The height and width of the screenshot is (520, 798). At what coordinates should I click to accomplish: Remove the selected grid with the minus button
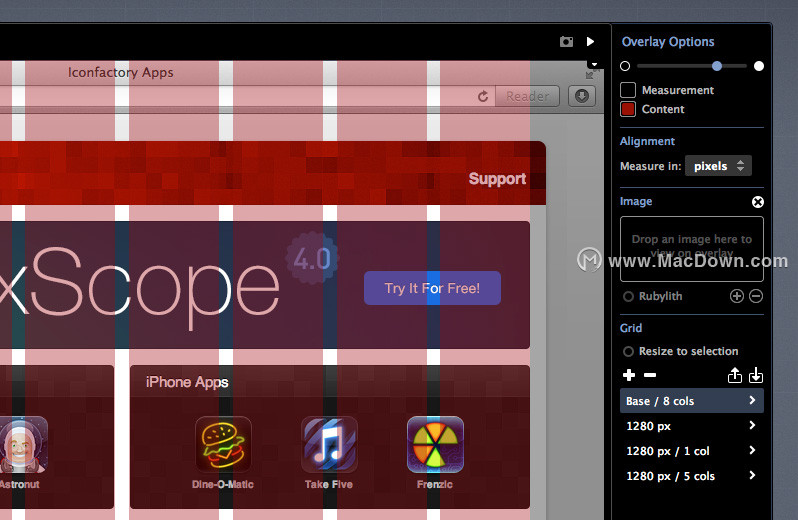[650, 375]
